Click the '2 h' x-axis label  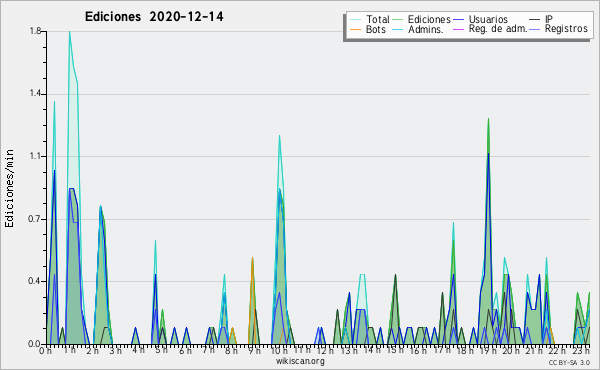pos(93,350)
